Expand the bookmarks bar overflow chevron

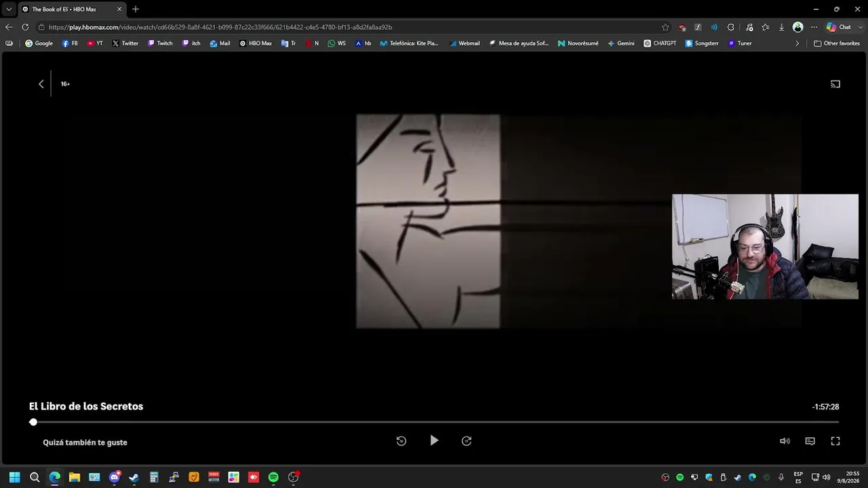pyautogui.click(x=797, y=43)
